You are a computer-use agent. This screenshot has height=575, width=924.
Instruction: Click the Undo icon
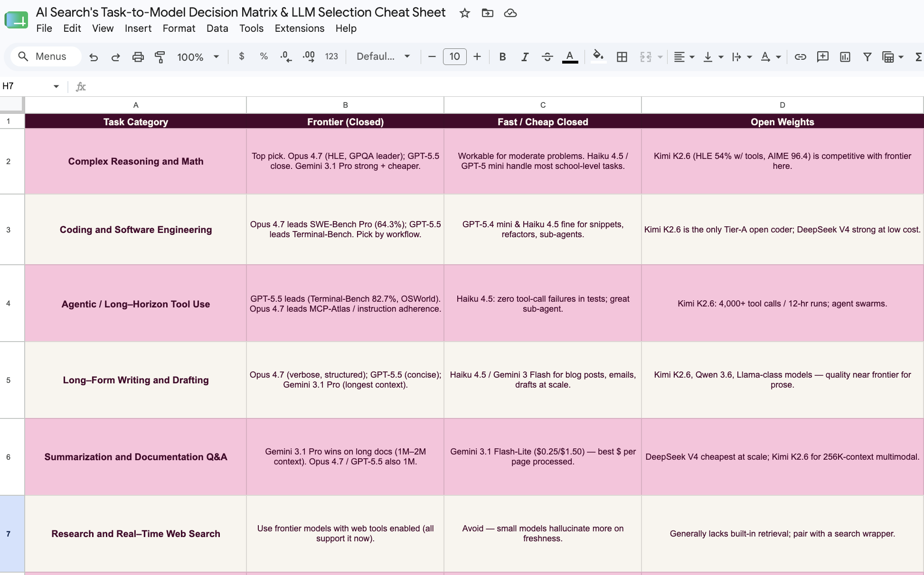tap(94, 57)
